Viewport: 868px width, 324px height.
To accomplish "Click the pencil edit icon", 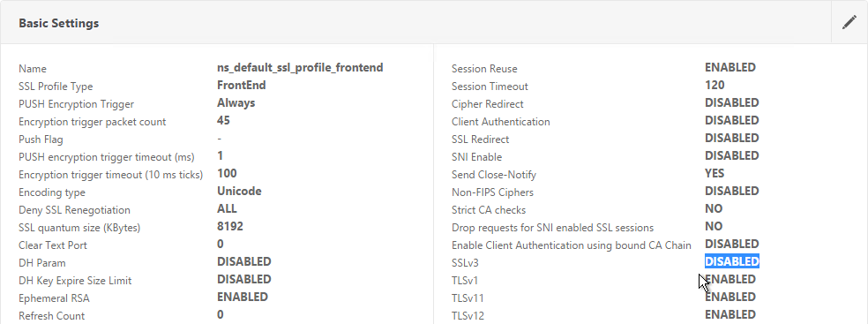I will click(849, 23).
